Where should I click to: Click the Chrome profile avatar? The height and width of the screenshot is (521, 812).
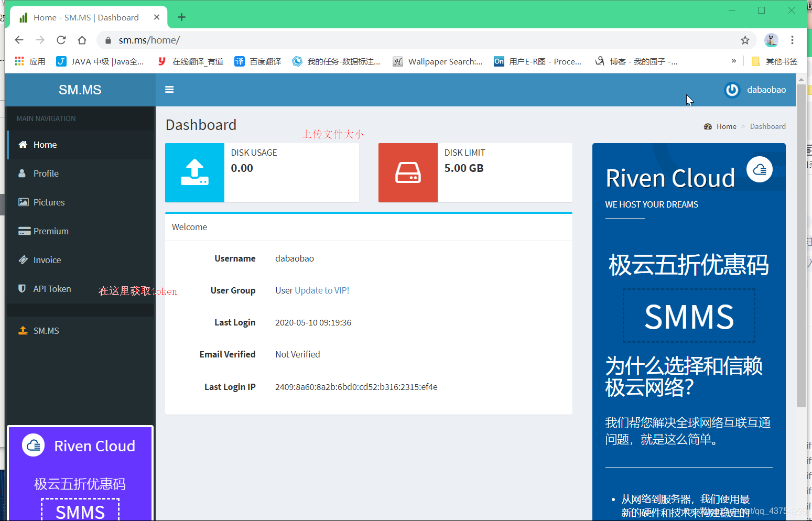pyautogui.click(x=771, y=40)
